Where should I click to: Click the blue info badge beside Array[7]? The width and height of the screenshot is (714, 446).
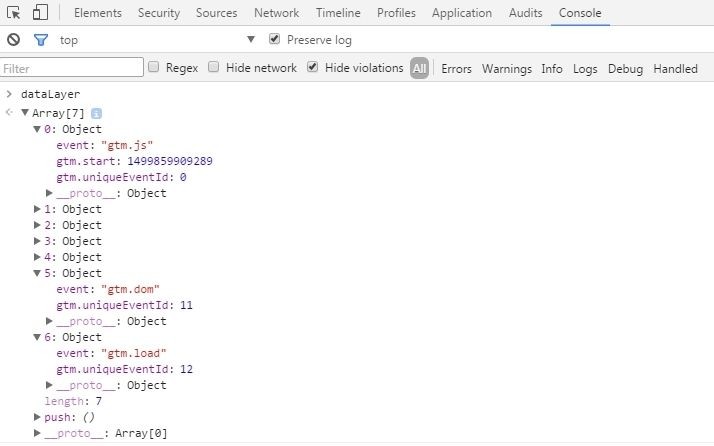96,113
